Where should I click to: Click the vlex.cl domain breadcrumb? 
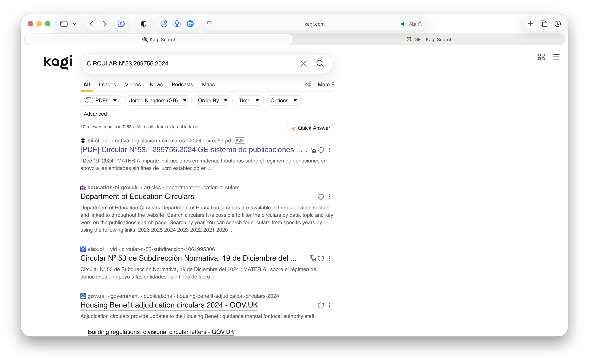[x=95, y=249]
